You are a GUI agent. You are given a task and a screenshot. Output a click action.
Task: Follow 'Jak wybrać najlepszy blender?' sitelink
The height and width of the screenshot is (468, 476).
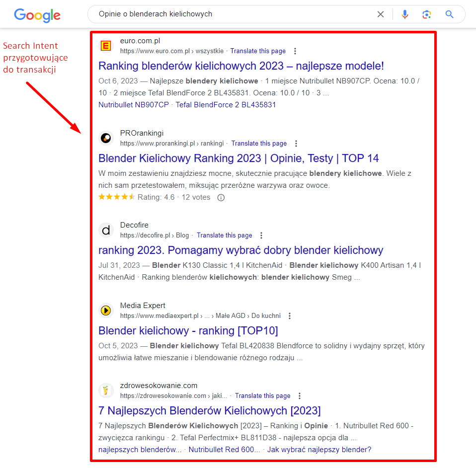coord(319,450)
